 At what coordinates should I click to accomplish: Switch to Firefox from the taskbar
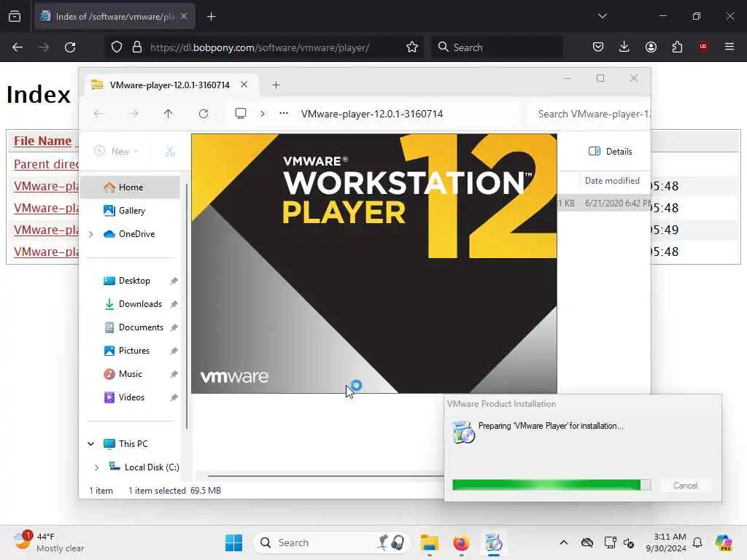click(461, 542)
